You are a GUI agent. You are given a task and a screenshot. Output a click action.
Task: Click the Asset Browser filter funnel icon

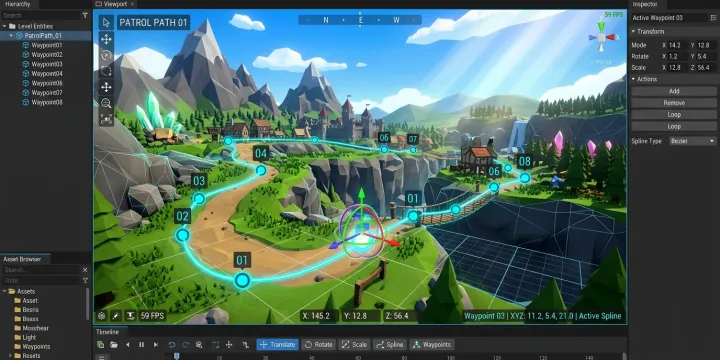[85, 281]
